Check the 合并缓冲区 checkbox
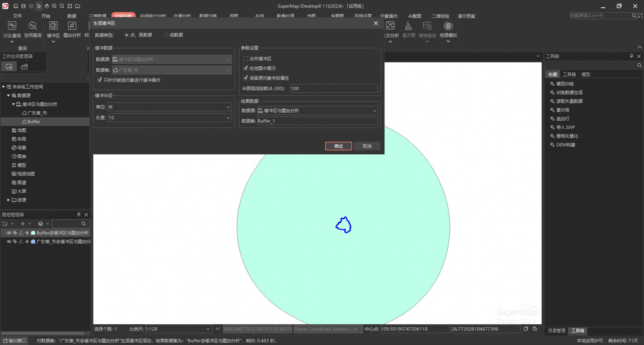The height and width of the screenshot is (345, 644). (246, 59)
